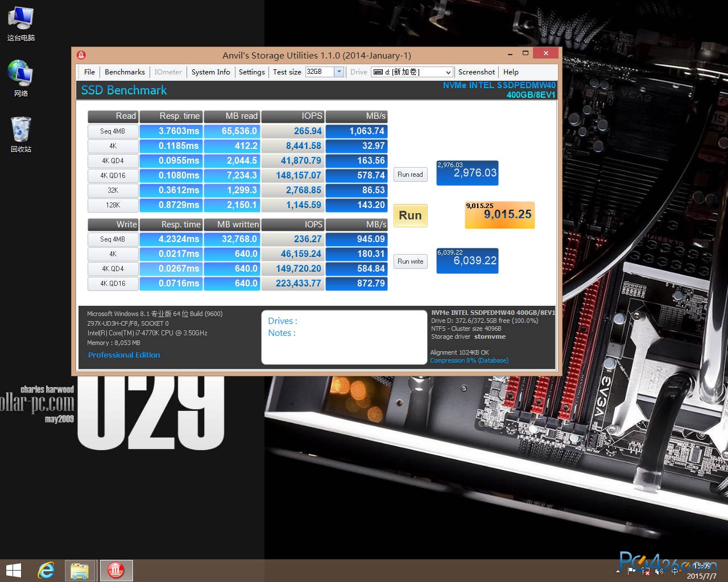Click Compression 8% (Database) link
The height and width of the screenshot is (582, 728).
[469, 360]
